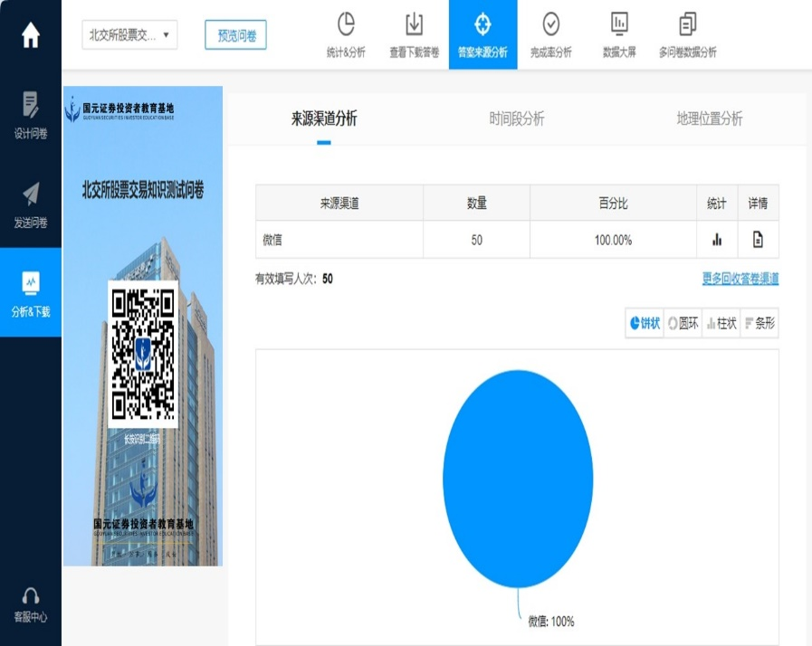The height and width of the screenshot is (646, 812).
Task: Click the bar chart 统计 icon for 微信 row
Action: point(717,240)
